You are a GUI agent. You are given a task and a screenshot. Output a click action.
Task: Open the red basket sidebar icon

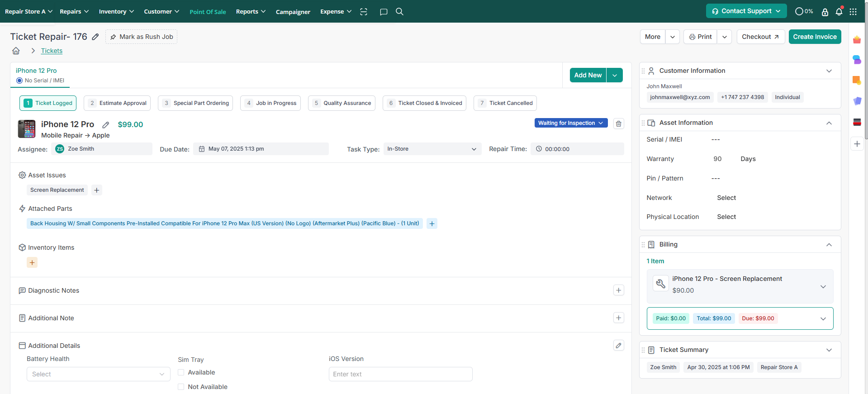click(x=857, y=40)
